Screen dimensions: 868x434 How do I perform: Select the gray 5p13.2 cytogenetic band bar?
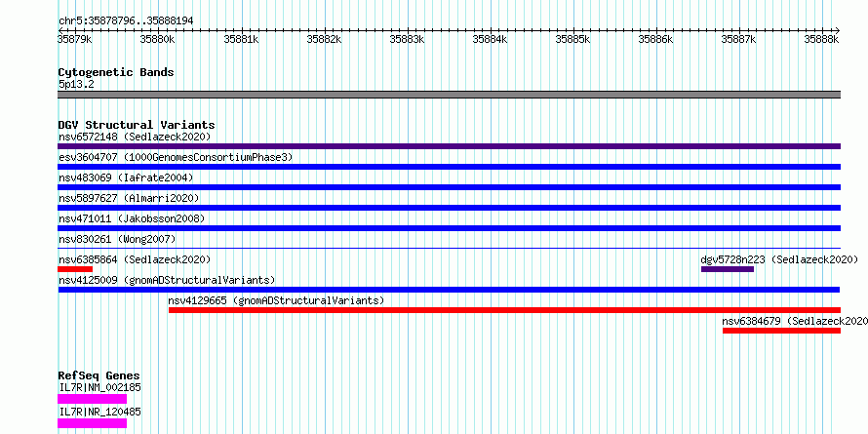click(x=449, y=95)
